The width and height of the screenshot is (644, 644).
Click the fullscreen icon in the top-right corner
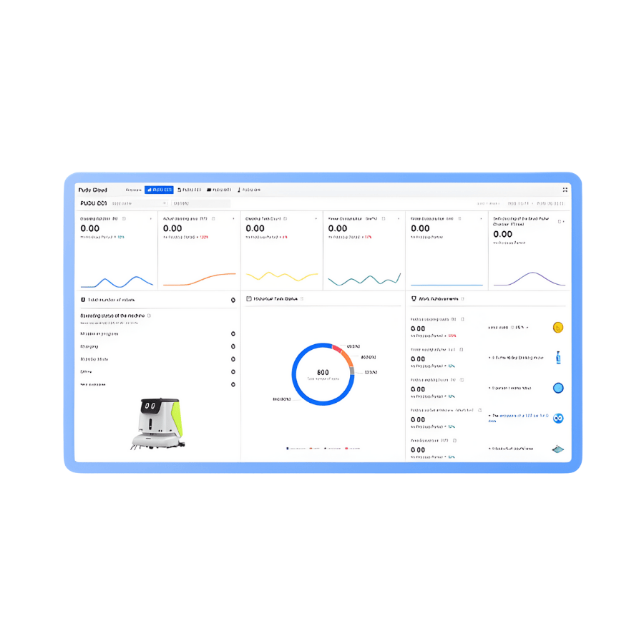[565, 190]
